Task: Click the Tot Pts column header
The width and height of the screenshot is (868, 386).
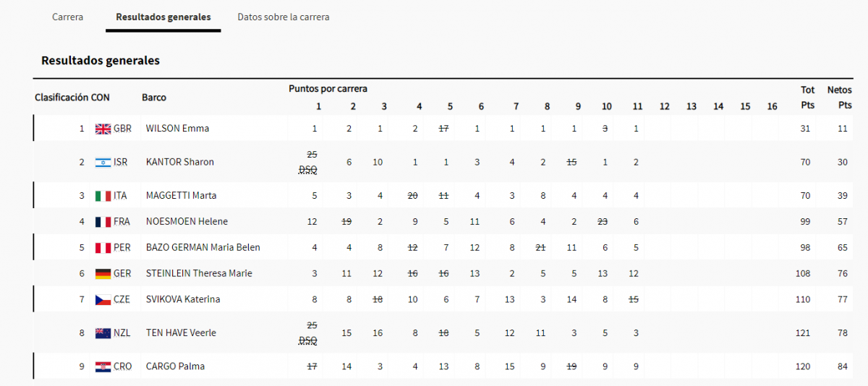Action: 807,98
